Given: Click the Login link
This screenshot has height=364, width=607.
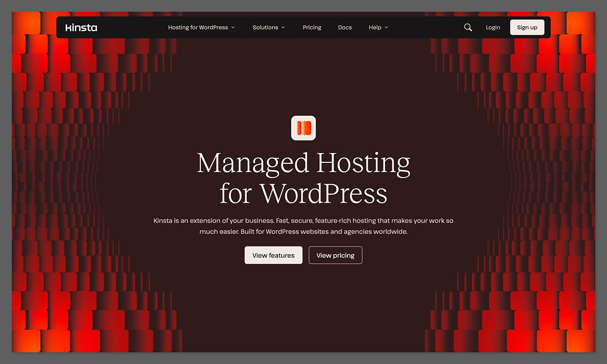Looking at the screenshot, I should point(493,28).
